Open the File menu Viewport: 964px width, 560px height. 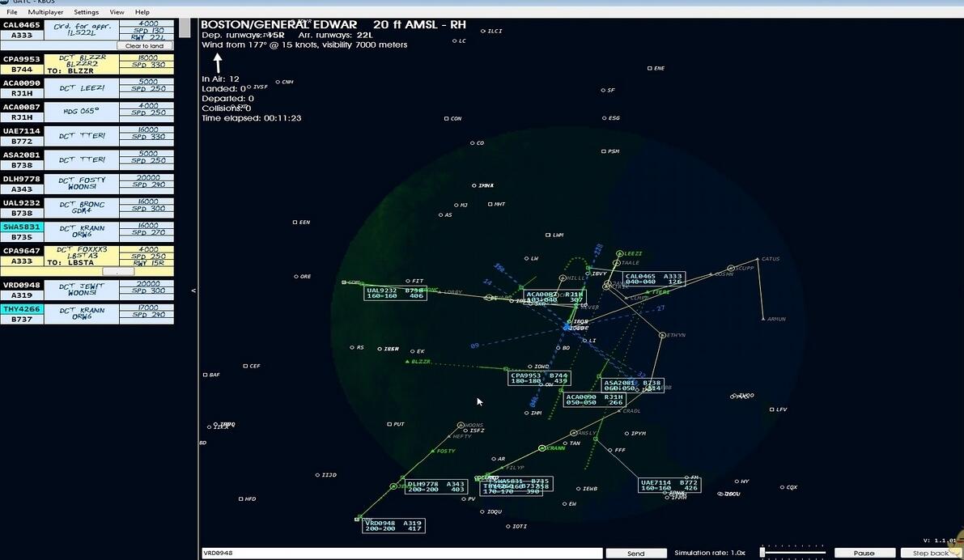click(12, 12)
